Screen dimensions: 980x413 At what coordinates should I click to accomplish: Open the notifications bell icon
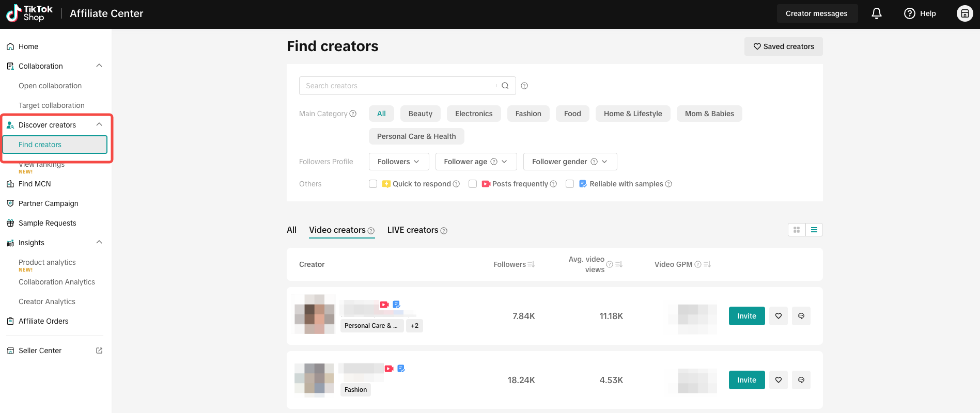pos(876,13)
